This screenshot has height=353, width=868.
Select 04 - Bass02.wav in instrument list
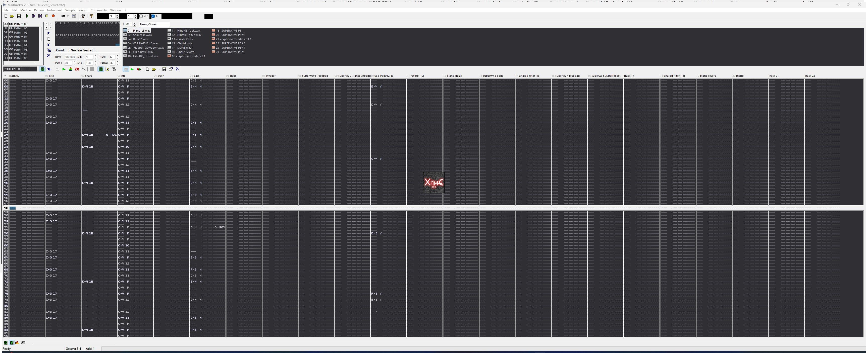tap(137, 39)
